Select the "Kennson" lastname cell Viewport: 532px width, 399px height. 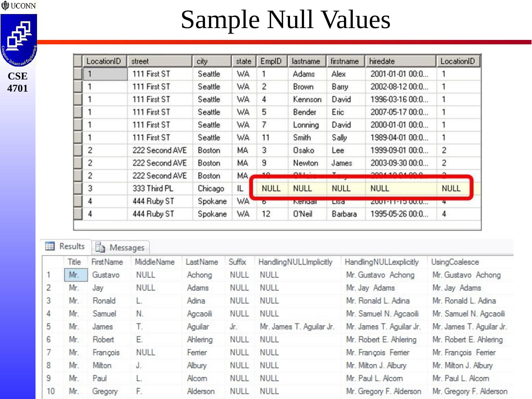(x=307, y=99)
